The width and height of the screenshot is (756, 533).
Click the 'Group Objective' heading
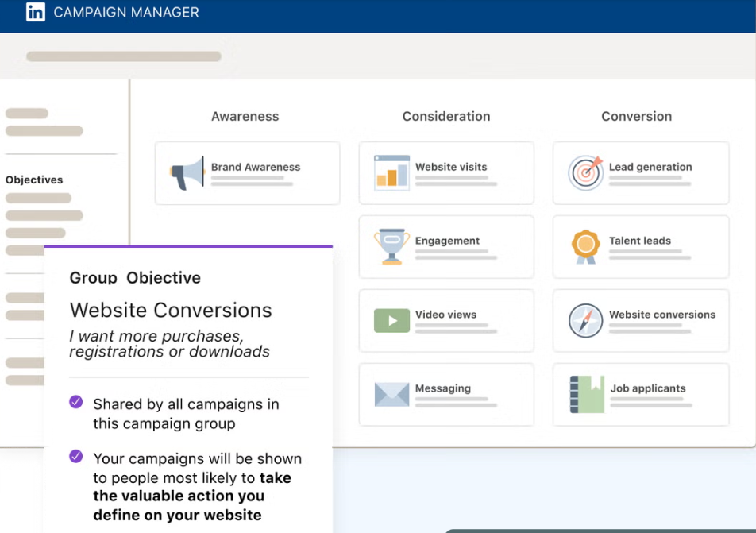(135, 278)
